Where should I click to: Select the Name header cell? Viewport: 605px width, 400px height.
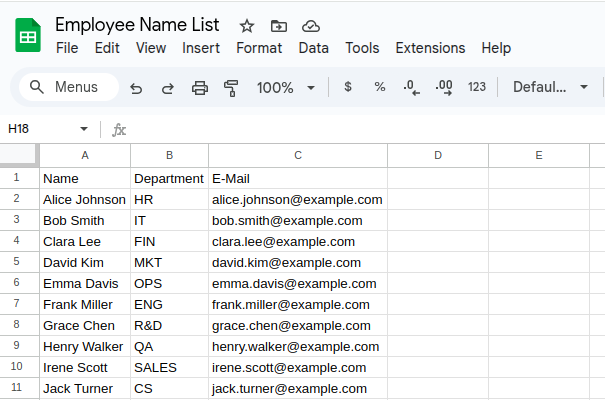(x=85, y=178)
